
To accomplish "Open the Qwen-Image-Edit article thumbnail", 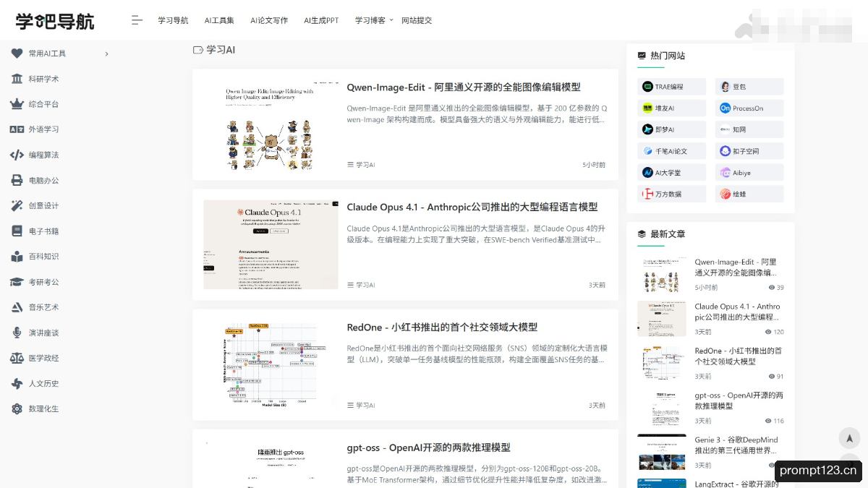I will [x=271, y=125].
